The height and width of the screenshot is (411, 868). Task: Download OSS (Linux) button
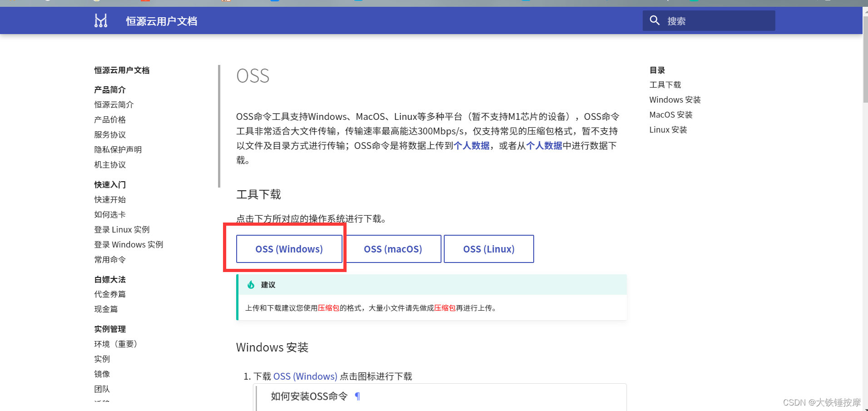coord(489,249)
